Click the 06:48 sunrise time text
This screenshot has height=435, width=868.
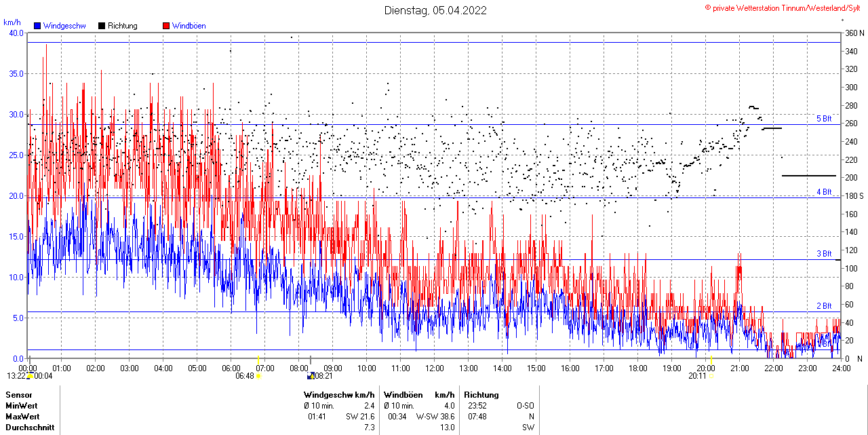(245, 375)
